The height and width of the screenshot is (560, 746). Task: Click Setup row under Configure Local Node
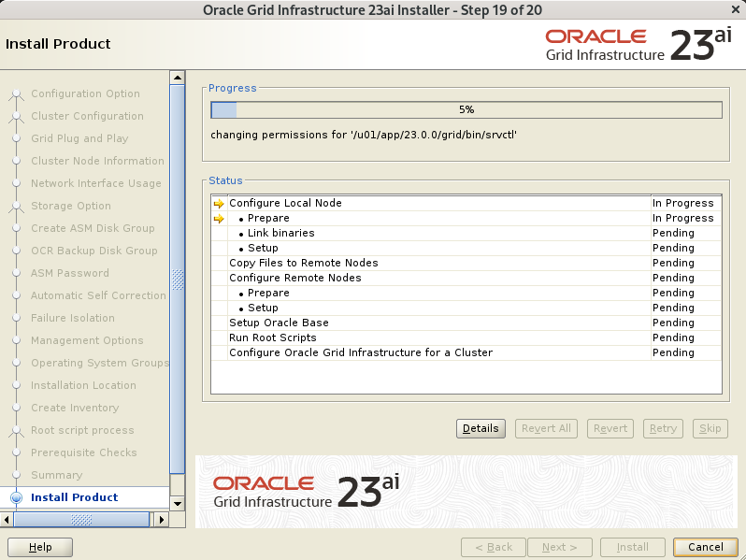click(466, 248)
